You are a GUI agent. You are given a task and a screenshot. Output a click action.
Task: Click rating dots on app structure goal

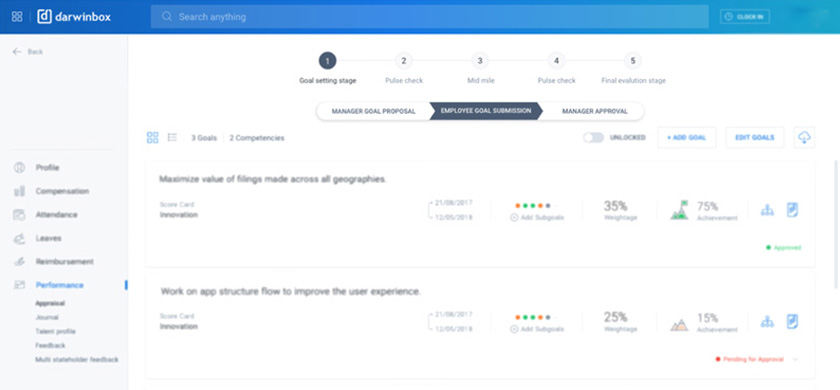pyautogui.click(x=533, y=318)
